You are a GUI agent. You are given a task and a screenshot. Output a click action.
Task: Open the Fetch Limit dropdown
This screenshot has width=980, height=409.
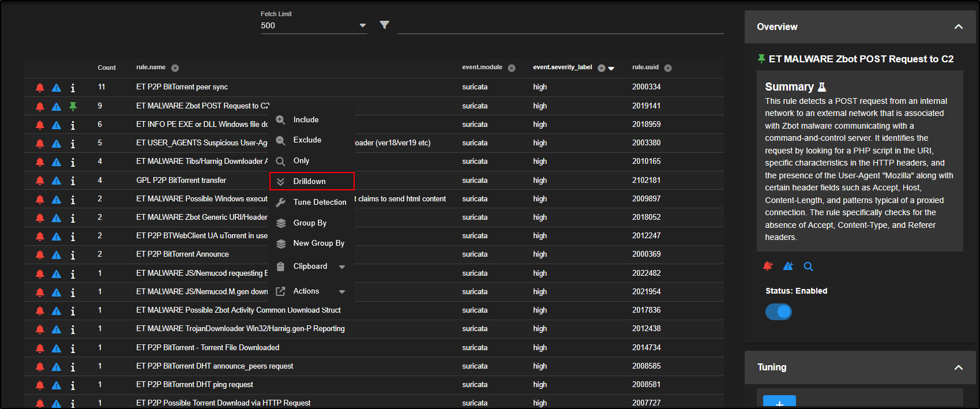pos(362,25)
